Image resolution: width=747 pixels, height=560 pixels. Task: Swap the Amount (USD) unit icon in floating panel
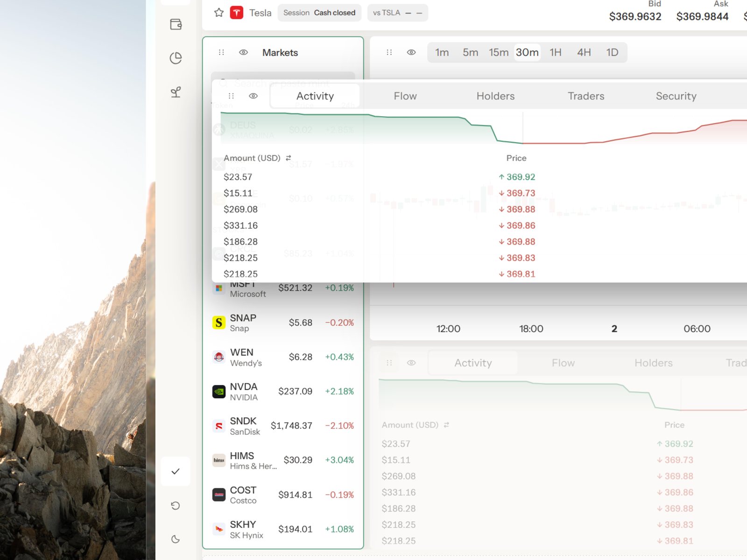(289, 158)
